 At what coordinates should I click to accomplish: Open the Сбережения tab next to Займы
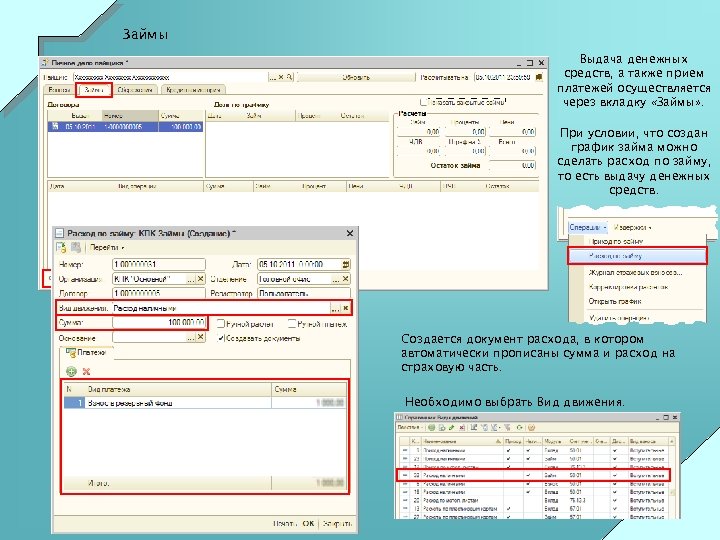click(x=135, y=90)
